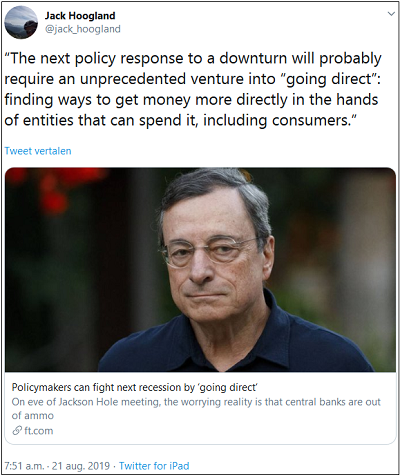Open the @jack_hoogland handle
The height and width of the screenshot is (475, 400).
(x=83, y=29)
